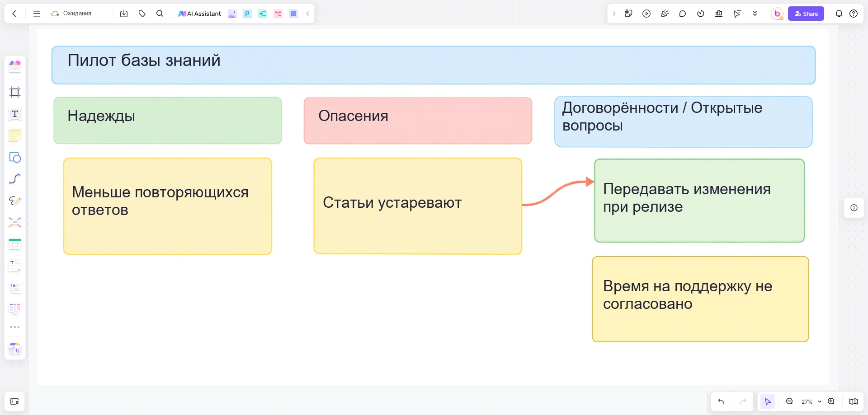Open notifications bell
The height and width of the screenshot is (415, 868).
coord(839,14)
